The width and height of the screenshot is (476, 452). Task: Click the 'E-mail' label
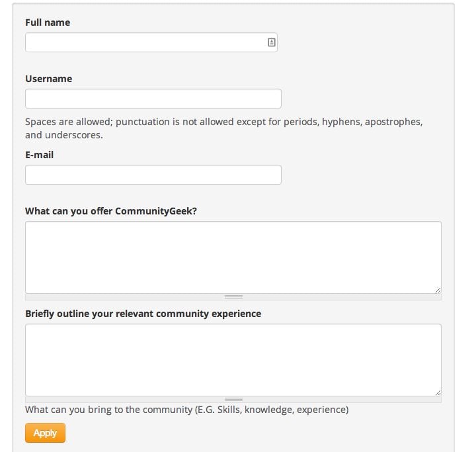tap(40, 155)
